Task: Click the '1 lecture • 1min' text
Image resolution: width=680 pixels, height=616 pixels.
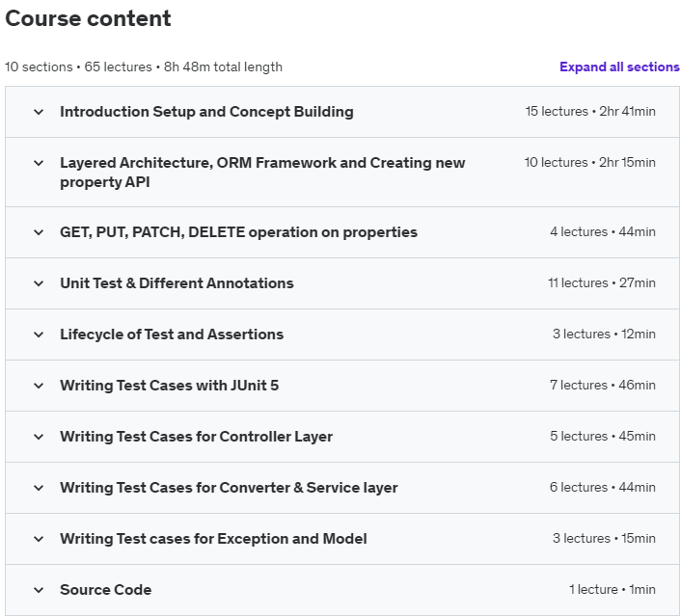Action: click(x=612, y=590)
